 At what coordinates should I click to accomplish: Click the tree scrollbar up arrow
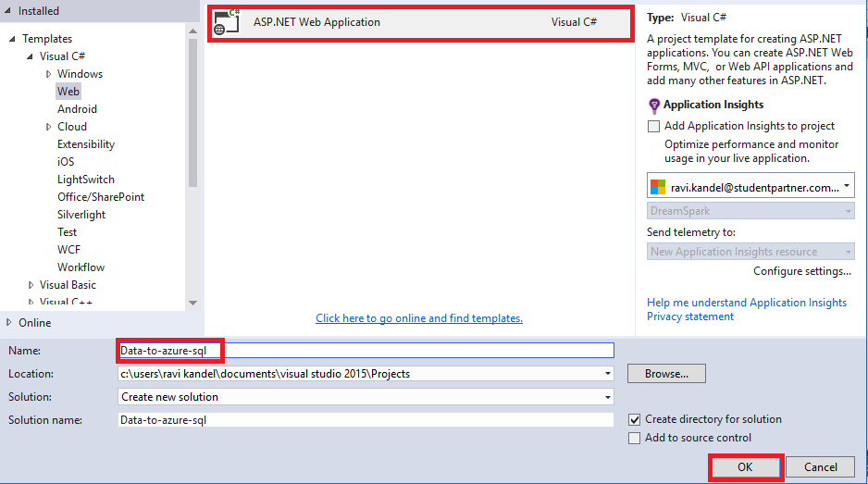tap(192, 31)
